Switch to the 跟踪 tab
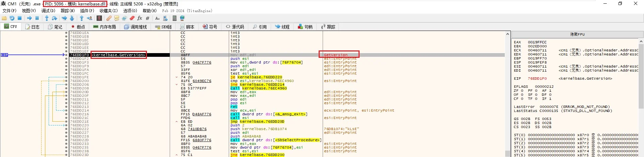This screenshot has width=644, height=157. 328,27
